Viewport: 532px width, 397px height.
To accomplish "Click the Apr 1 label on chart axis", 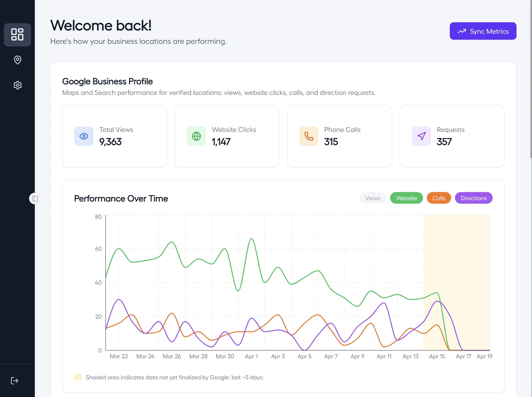I will [x=251, y=356].
